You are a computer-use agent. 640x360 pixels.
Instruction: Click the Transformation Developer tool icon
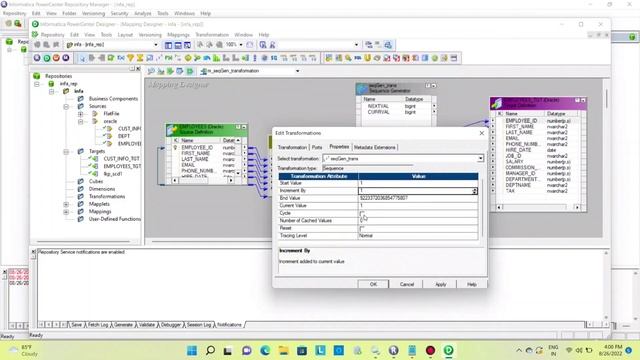coord(170,71)
